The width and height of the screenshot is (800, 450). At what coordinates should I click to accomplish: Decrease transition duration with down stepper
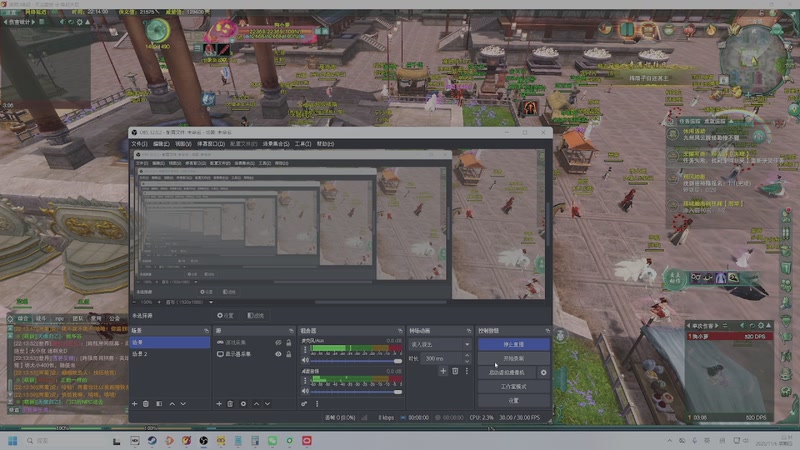pyautogui.click(x=467, y=361)
